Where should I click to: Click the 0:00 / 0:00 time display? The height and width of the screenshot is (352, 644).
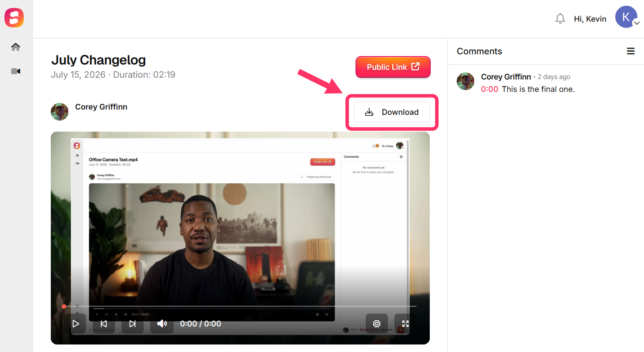pos(201,324)
